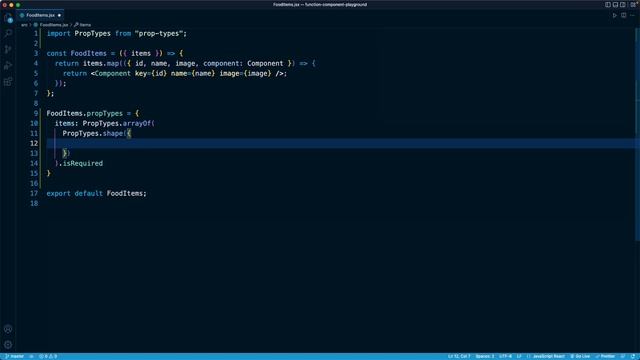The height and width of the screenshot is (360, 640).
Task: Open the Explorer view in activity bar
Action: pos(8,18)
